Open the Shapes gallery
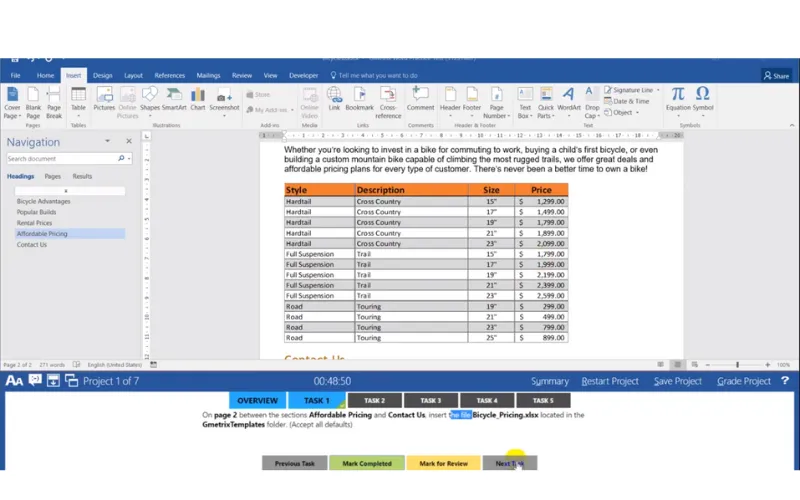Screen dimensions: 800x500 pos(149,101)
